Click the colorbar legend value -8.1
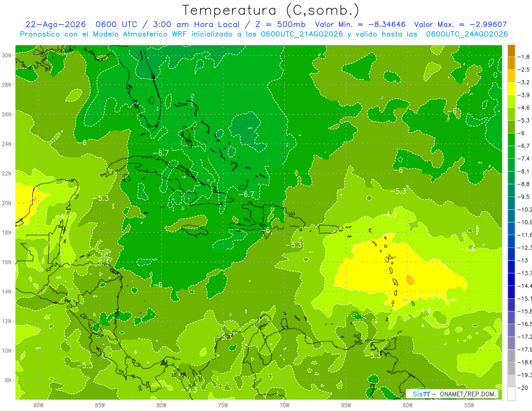 (524, 172)
